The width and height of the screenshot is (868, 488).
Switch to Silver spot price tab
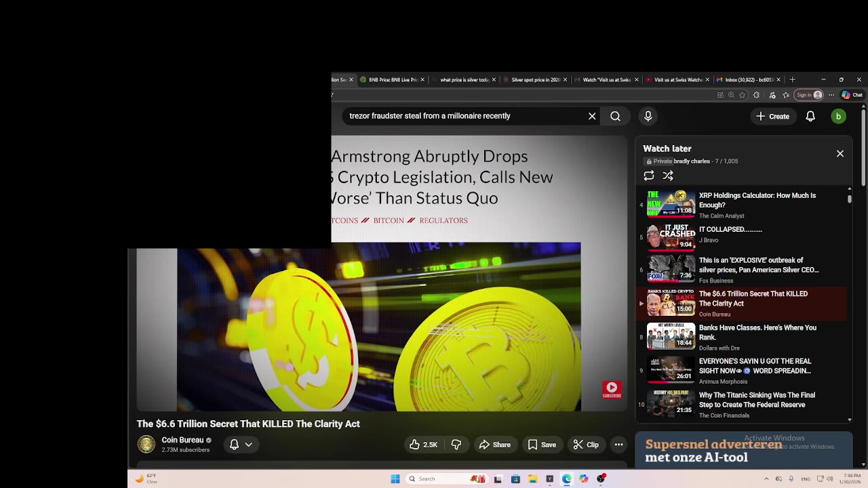point(536,79)
